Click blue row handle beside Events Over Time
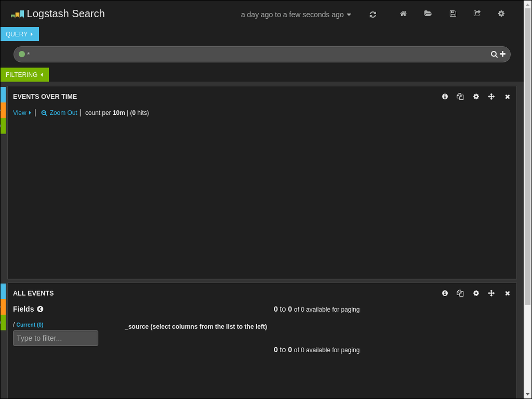This screenshot has width=532, height=399. coord(3,95)
